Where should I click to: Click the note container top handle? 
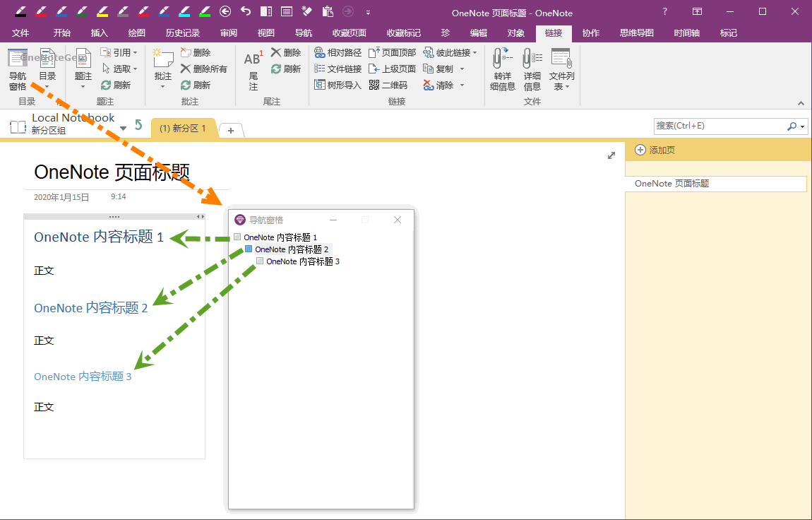(114, 216)
